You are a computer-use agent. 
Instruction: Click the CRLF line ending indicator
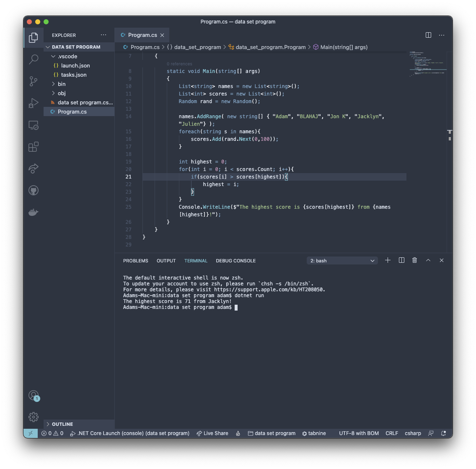click(391, 433)
